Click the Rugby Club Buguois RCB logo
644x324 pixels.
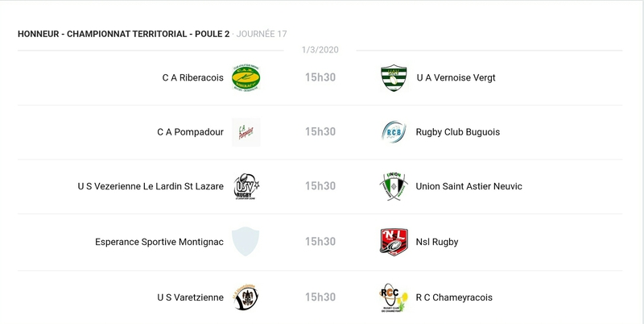[x=394, y=132]
